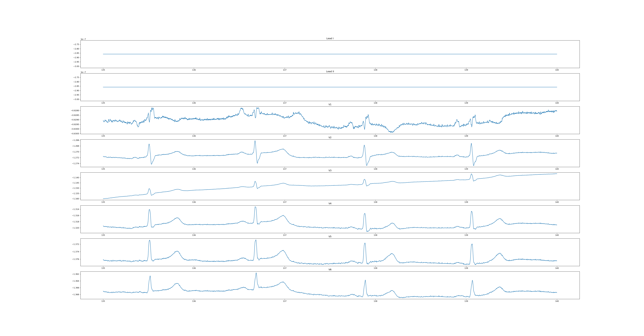The height and width of the screenshot is (336, 644).
Task: Click the −1.314 y-axis label on V4
Action: [x=75, y=209]
